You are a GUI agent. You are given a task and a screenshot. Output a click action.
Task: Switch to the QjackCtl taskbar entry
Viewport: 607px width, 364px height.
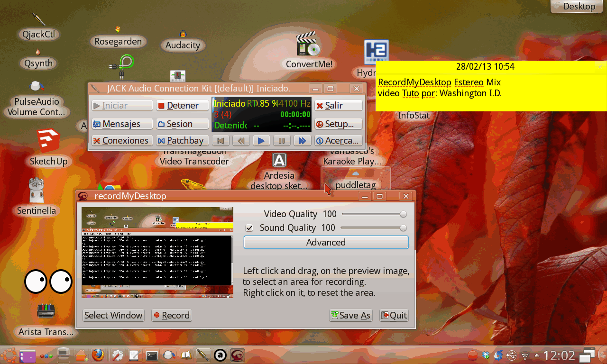(203, 355)
